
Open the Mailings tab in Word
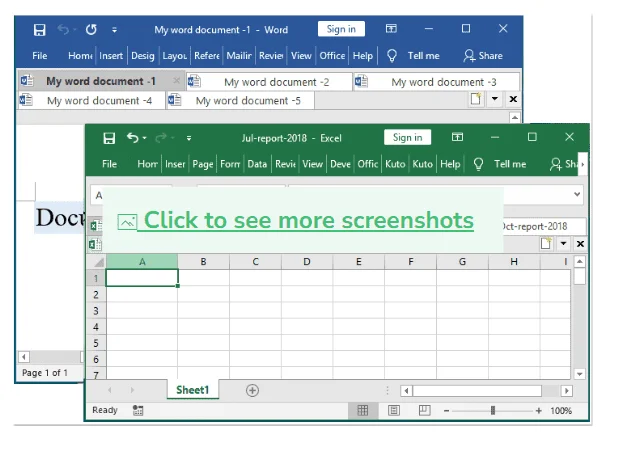[239, 56]
